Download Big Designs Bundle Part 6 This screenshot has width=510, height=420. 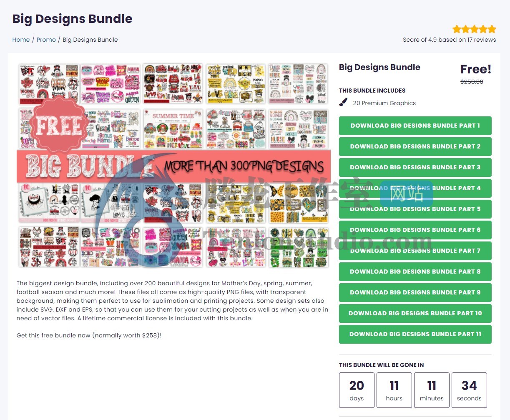(415, 230)
